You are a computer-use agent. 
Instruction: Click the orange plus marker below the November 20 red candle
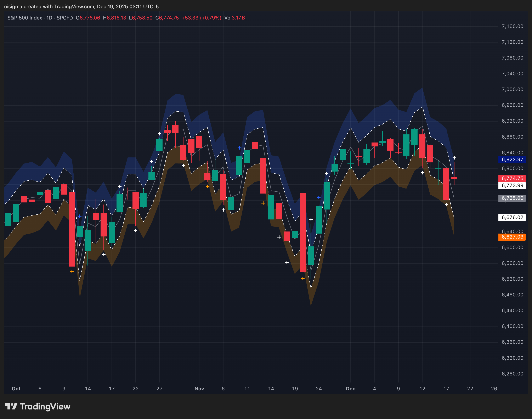(x=303, y=278)
